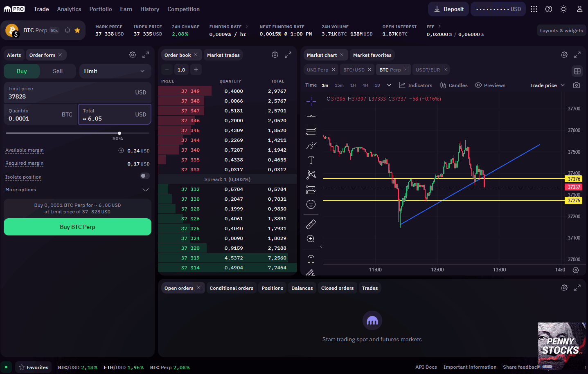Increase order book grouping with plus

(196, 69)
